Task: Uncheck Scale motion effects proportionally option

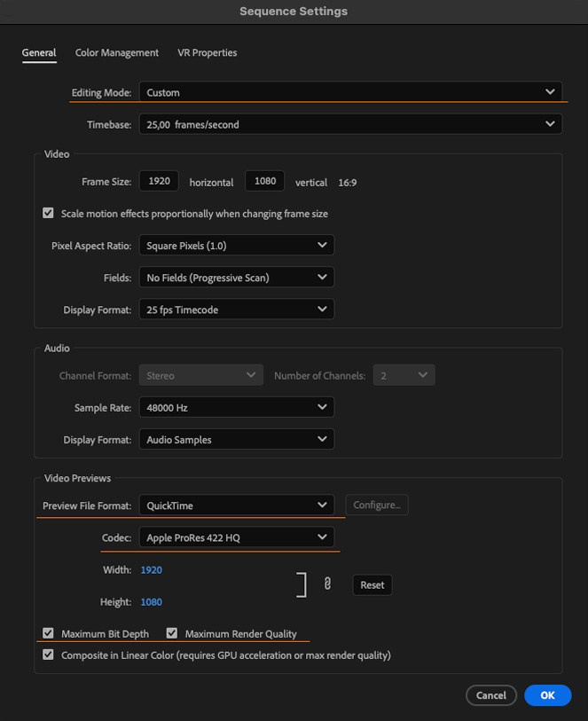Action: click(x=48, y=213)
